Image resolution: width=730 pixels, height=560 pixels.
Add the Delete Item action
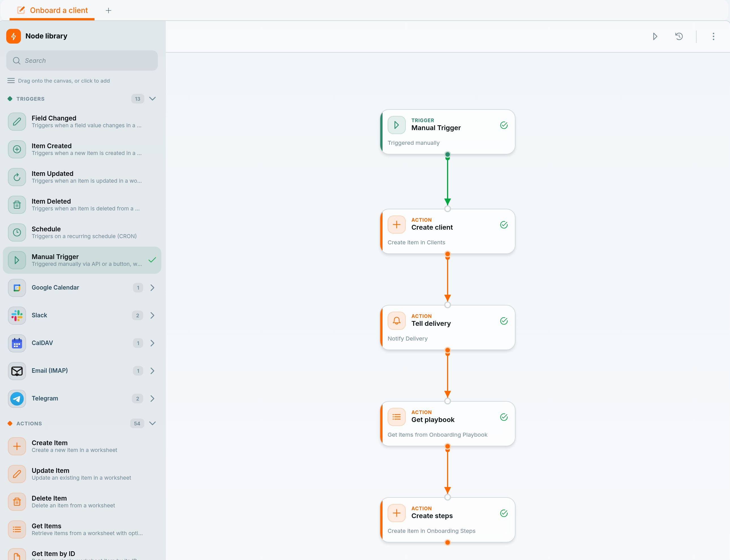(82, 502)
